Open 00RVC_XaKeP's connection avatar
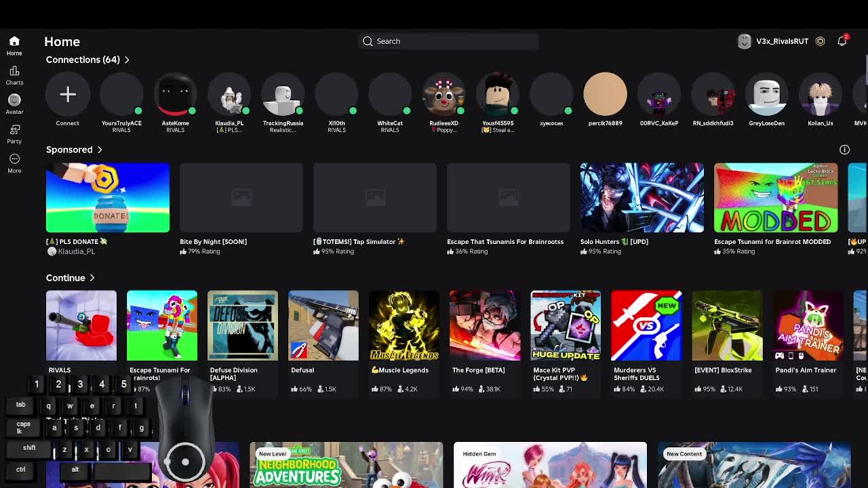This screenshot has height=488, width=868. (659, 94)
